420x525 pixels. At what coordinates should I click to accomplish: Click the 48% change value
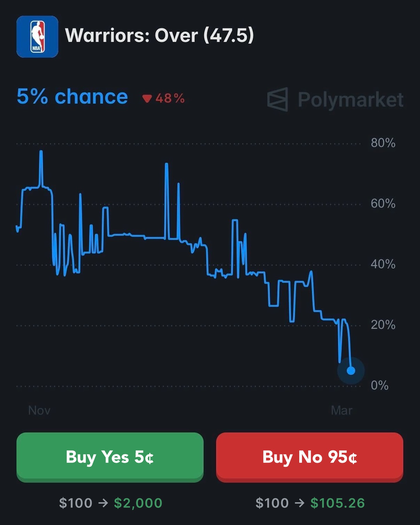tap(170, 99)
